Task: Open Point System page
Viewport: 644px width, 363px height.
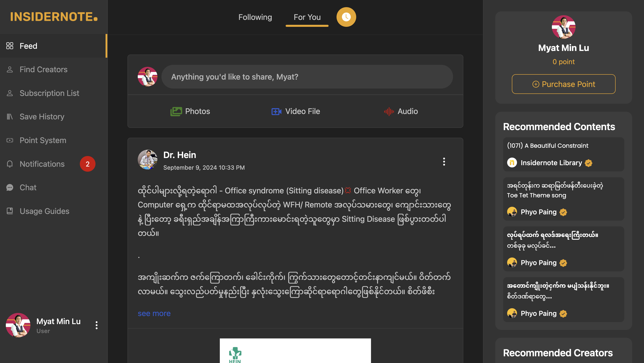Action: (x=53, y=140)
